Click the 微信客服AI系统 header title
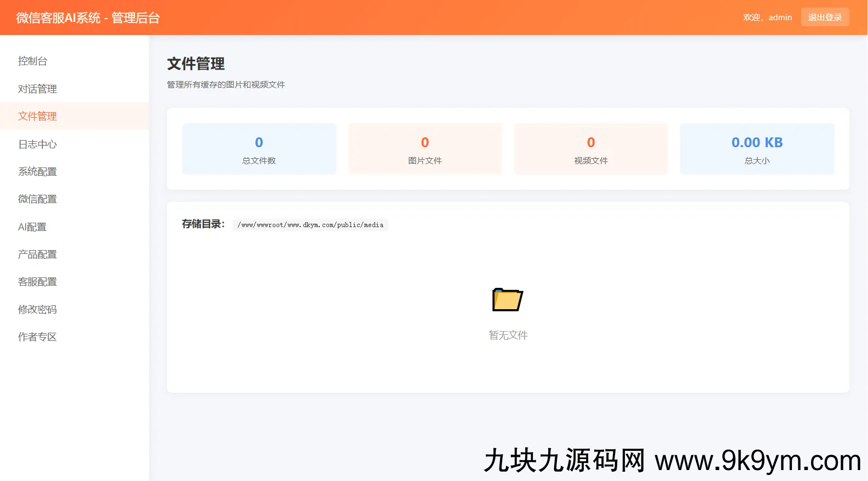Screen dimensions: 868x481 88,18
